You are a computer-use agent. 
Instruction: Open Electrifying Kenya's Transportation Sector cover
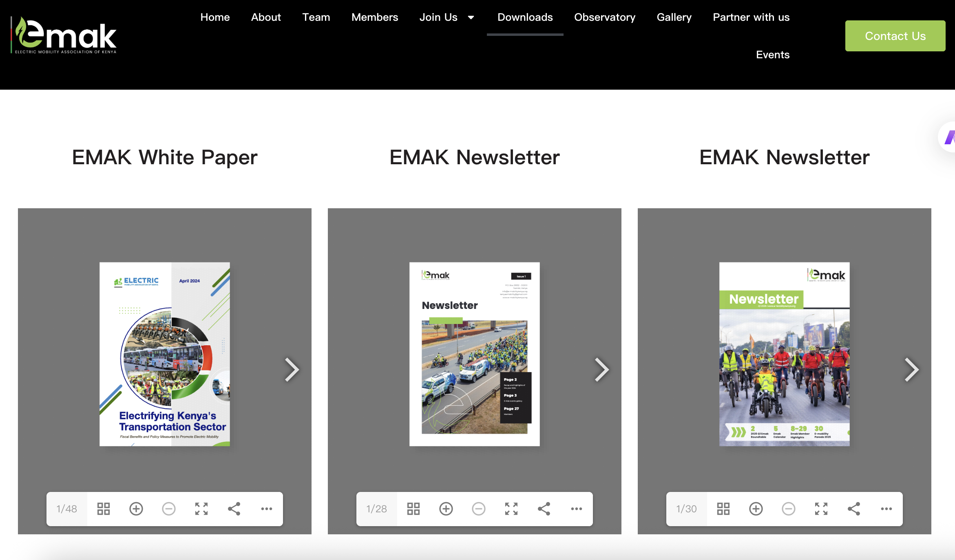pos(165,354)
